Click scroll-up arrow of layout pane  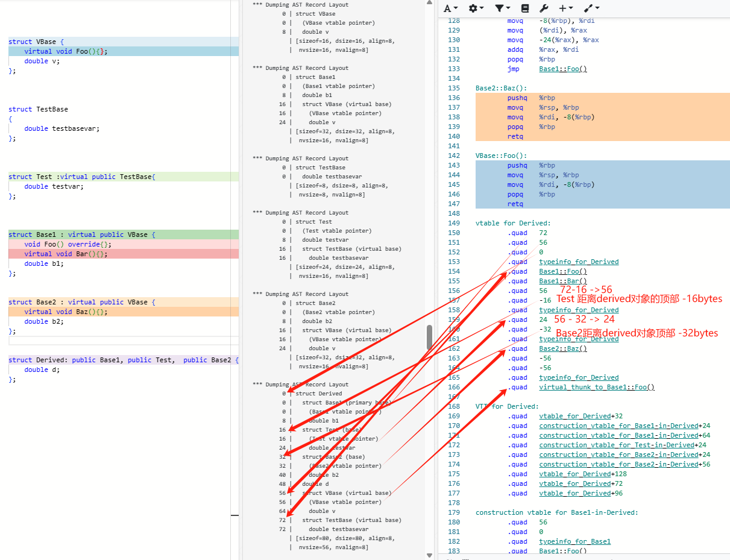tap(430, 4)
